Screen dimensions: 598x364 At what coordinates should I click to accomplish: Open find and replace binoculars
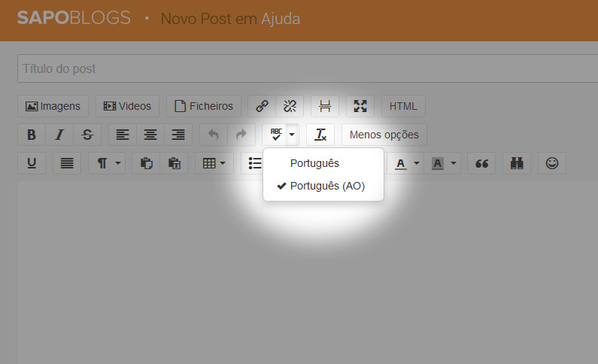(517, 163)
